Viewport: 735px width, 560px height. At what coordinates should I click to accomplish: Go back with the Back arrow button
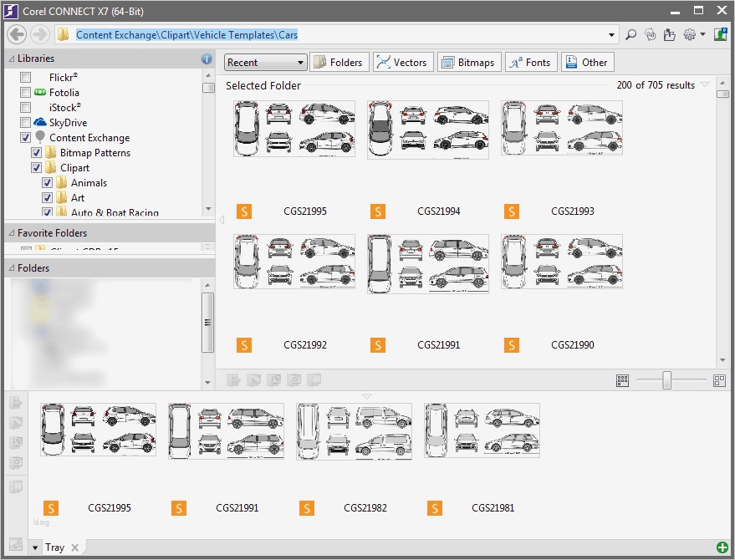coord(17,34)
